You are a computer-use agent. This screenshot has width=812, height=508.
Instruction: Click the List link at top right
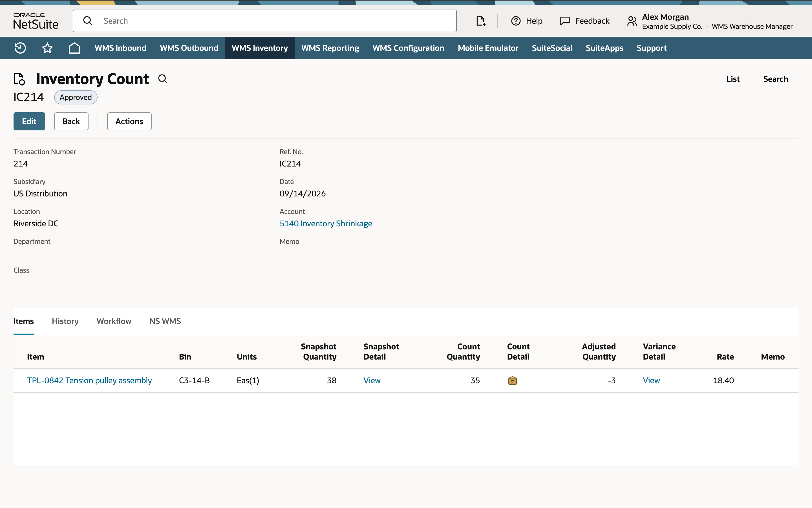tap(733, 79)
